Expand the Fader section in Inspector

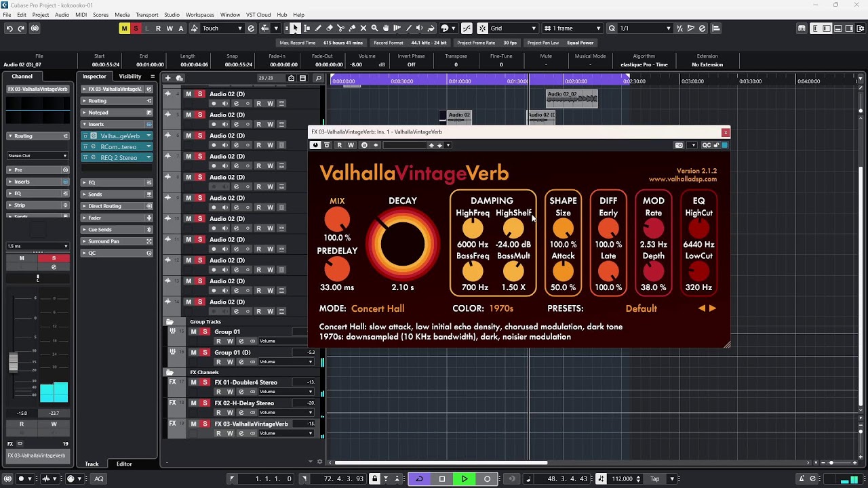coord(117,218)
